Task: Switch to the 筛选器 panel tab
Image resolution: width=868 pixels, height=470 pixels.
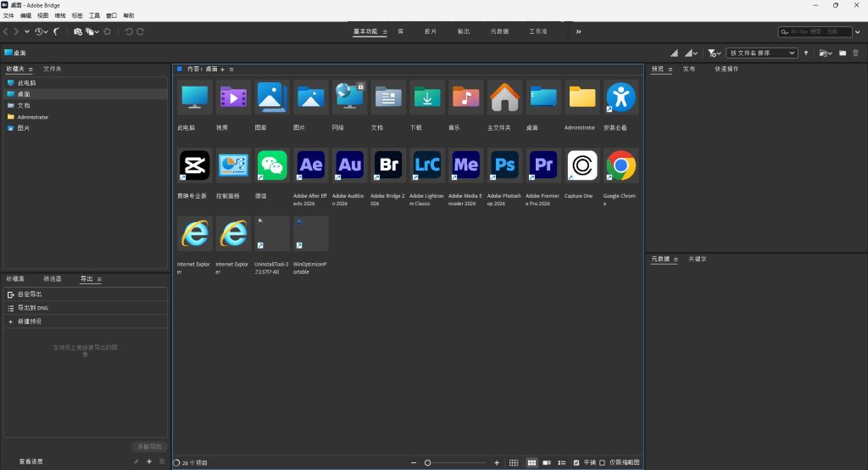Action: click(53, 279)
